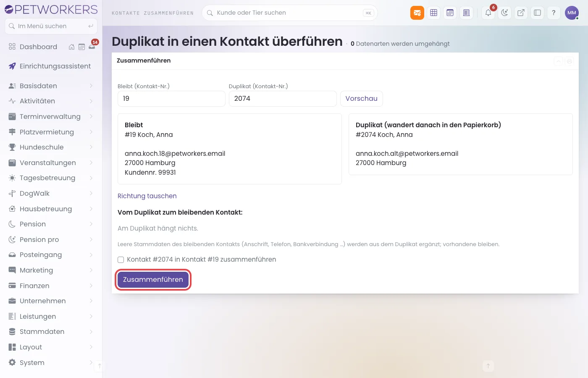Open the orange mail inbox icon
This screenshot has height=378, width=588.
coord(417,13)
